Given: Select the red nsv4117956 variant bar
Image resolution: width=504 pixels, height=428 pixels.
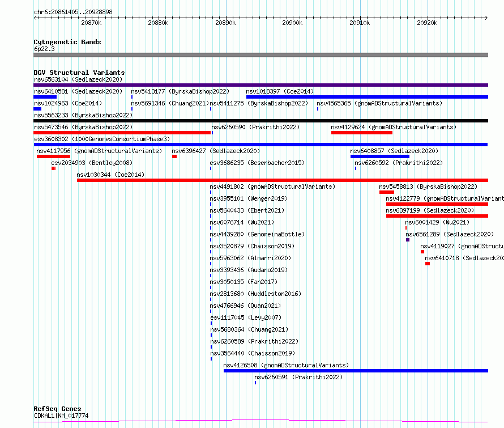Looking at the screenshot, I should tap(53, 156).
